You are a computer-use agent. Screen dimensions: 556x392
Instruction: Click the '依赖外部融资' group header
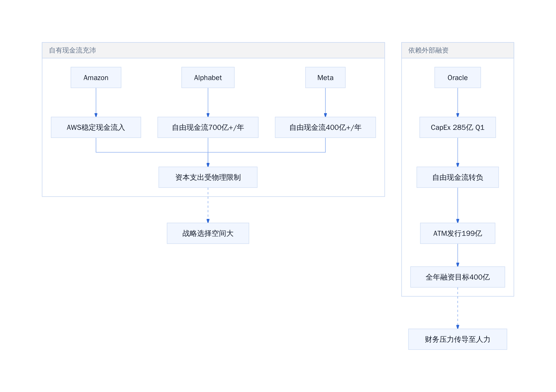click(458, 50)
